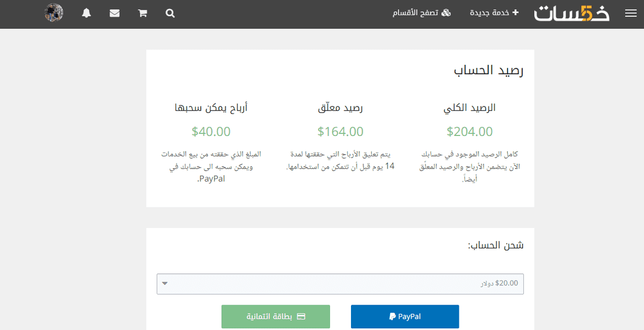Click the plus icon for new service

516,12
